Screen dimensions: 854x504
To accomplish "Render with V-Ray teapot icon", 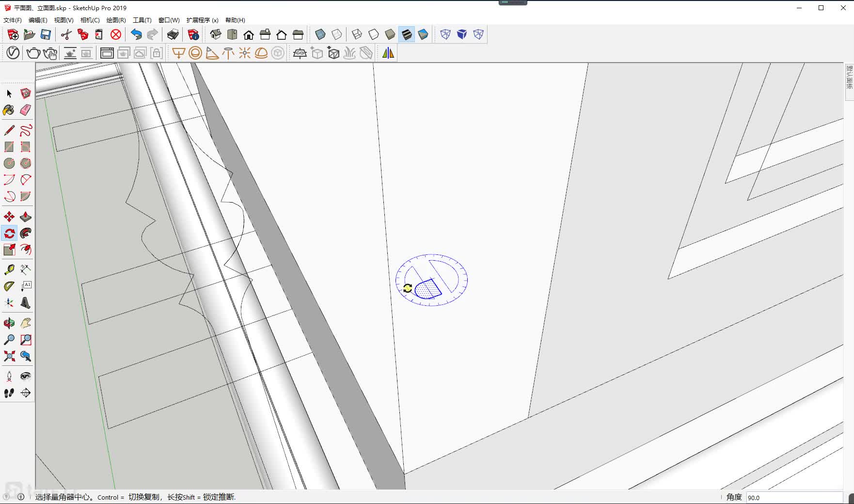I will pyautogui.click(x=33, y=53).
